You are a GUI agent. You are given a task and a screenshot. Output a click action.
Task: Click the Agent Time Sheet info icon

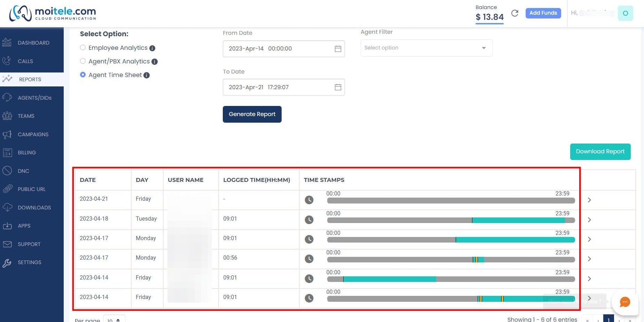147,75
